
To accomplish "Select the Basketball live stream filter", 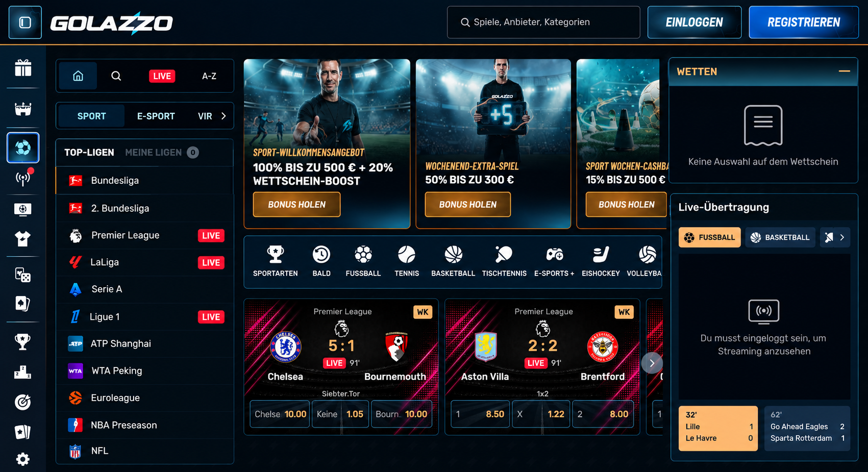I will click(780, 237).
